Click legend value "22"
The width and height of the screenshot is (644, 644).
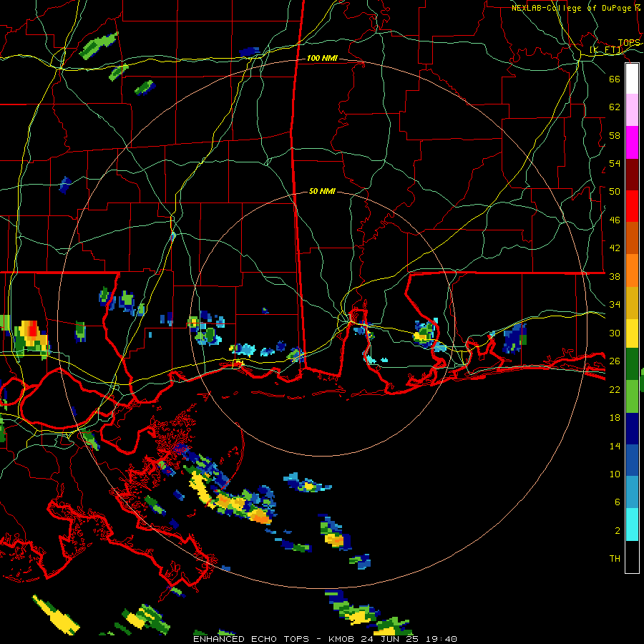tap(615, 390)
